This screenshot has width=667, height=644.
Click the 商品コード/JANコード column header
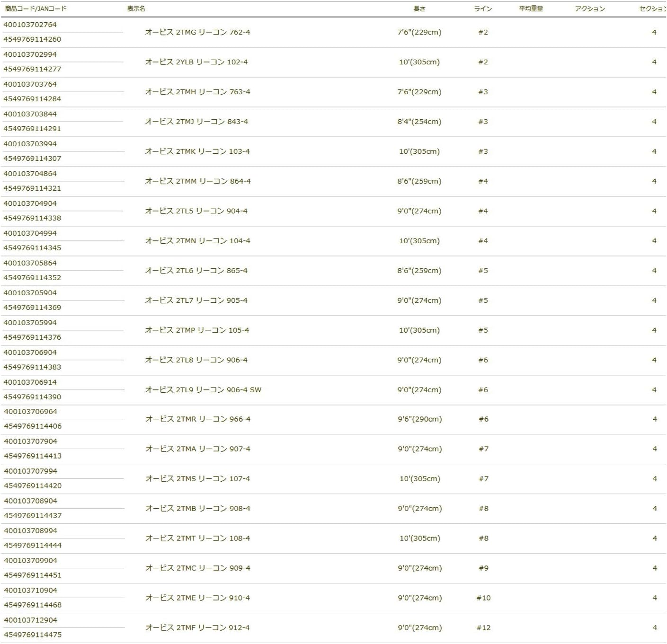(x=36, y=9)
